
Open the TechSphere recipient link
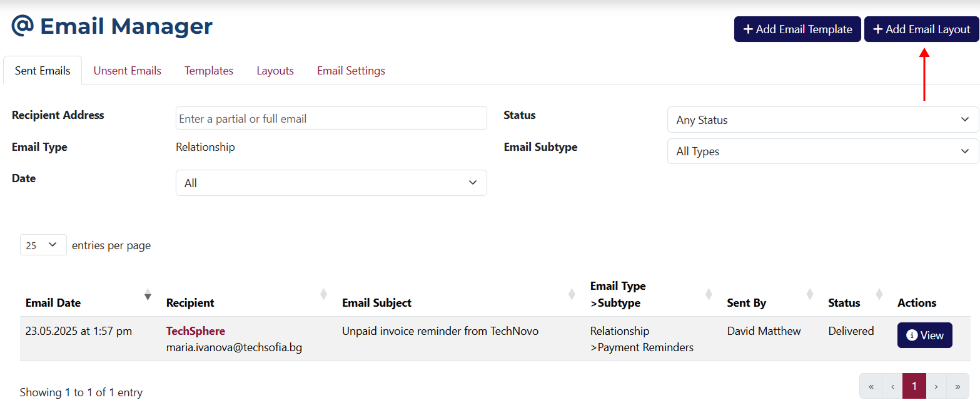click(x=195, y=331)
